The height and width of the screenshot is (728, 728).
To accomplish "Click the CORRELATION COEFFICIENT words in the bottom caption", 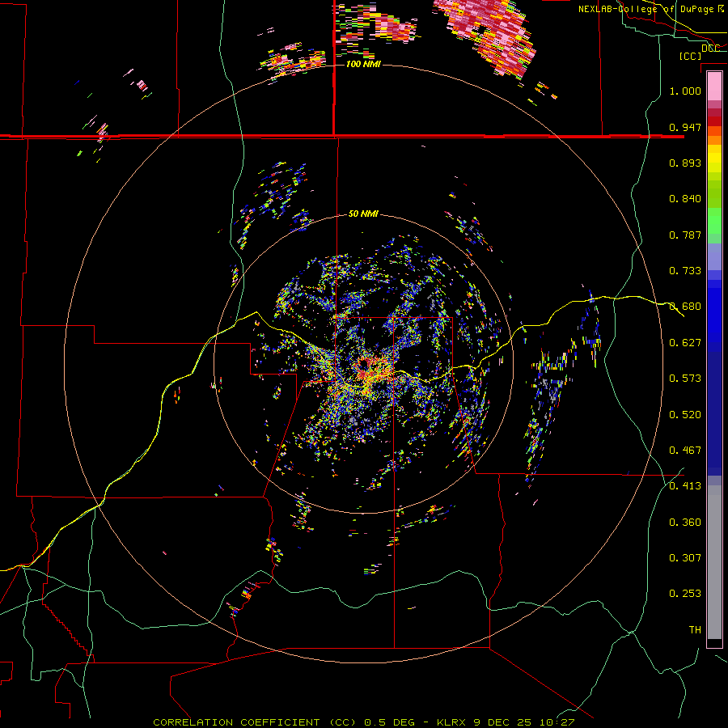I will click(x=236, y=722).
